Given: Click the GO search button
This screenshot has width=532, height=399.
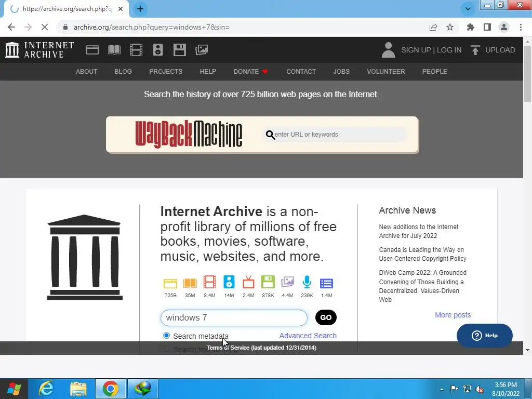Looking at the screenshot, I should [x=326, y=317].
